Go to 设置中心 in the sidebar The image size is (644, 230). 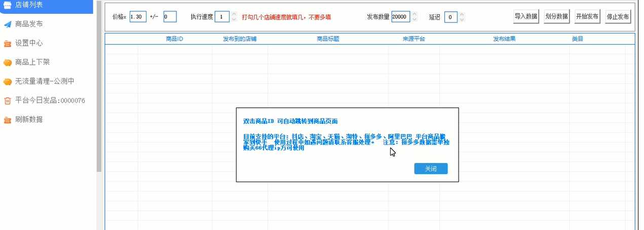29,43
